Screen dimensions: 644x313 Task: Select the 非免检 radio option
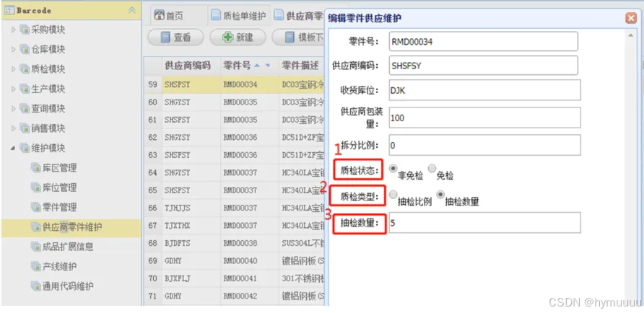coord(393,169)
